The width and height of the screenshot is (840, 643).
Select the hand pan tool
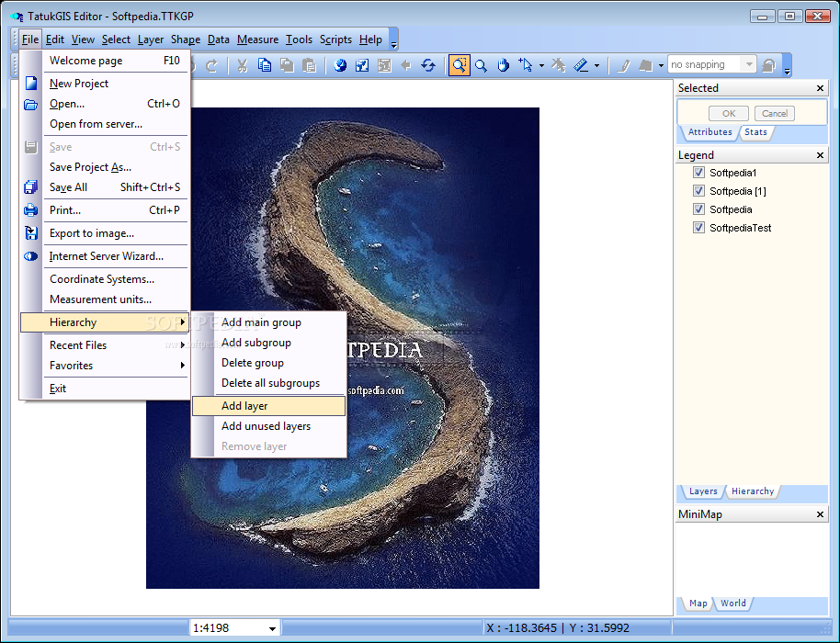503,65
